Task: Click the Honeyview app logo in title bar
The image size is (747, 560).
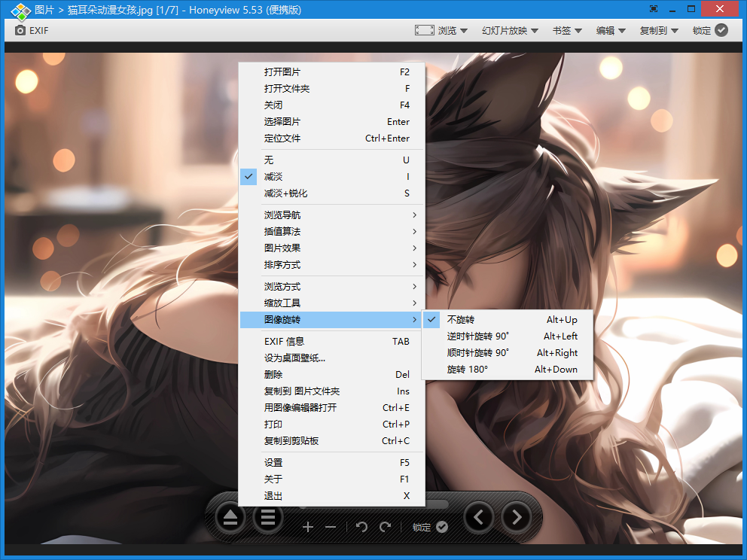Action: [20, 11]
